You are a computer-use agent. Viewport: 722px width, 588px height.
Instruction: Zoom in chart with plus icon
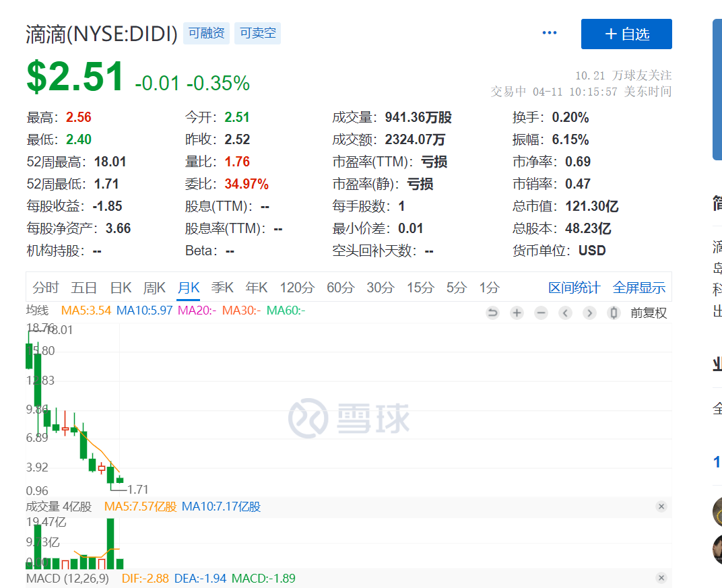(517, 313)
